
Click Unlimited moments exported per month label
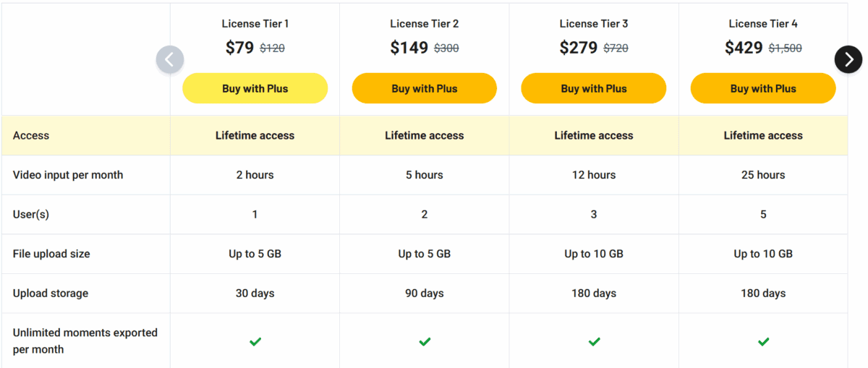click(x=85, y=341)
